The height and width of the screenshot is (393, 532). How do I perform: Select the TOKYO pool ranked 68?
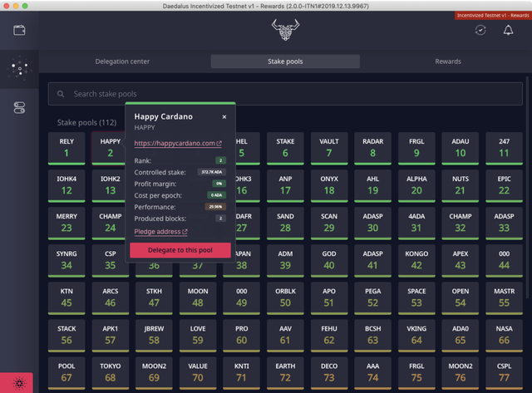(111, 373)
